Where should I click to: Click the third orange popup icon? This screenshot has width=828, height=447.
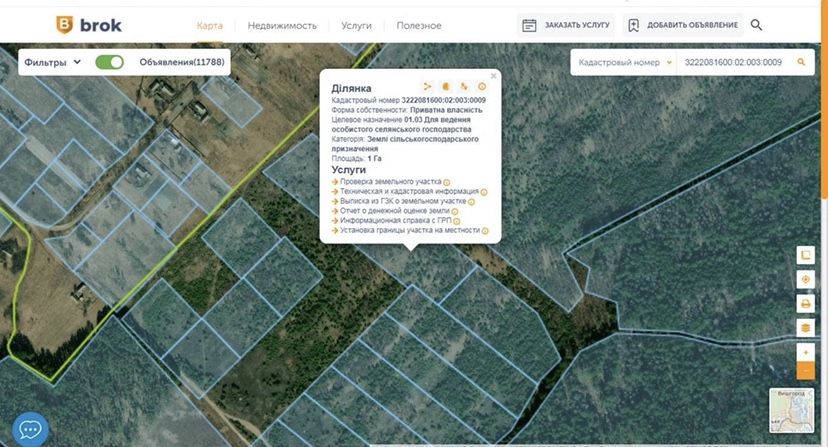coord(464,87)
